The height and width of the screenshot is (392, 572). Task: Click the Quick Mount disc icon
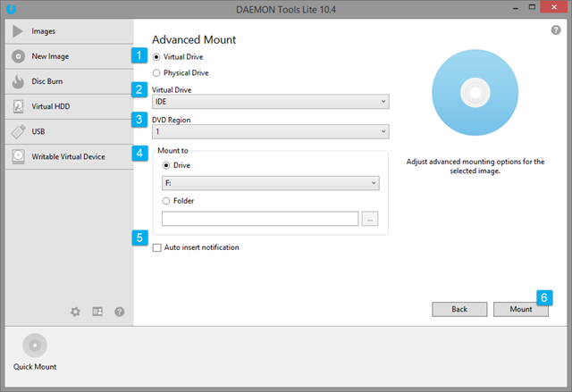coord(35,346)
